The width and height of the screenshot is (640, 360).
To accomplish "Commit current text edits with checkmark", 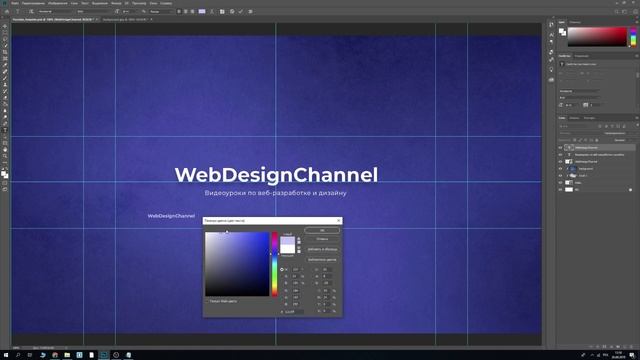I will coord(241,11).
